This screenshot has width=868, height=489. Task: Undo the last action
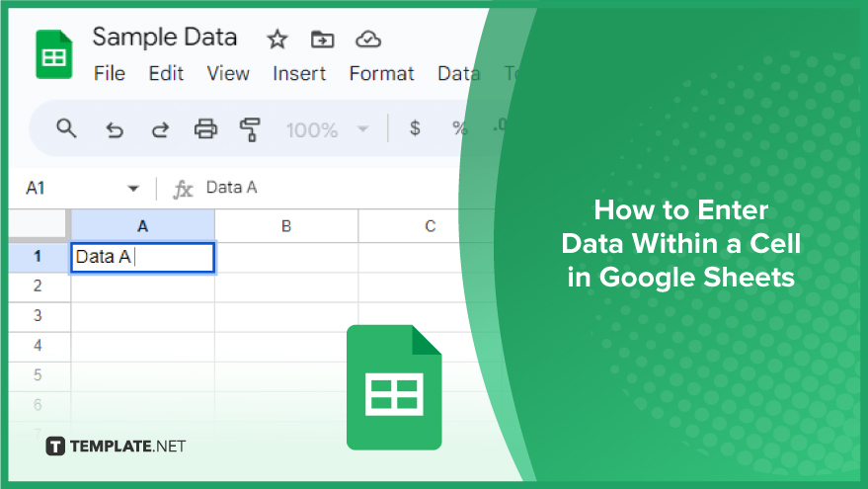point(115,129)
